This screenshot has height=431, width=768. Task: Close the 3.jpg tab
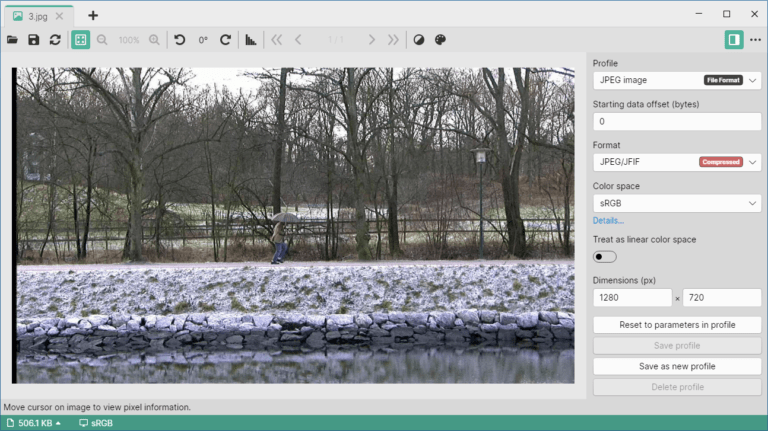point(59,16)
